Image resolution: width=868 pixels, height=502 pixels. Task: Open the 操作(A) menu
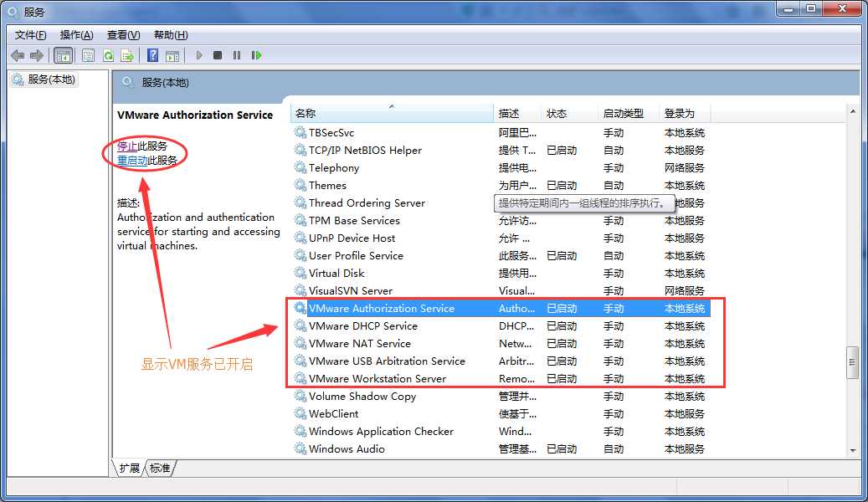click(x=76, y=35)
